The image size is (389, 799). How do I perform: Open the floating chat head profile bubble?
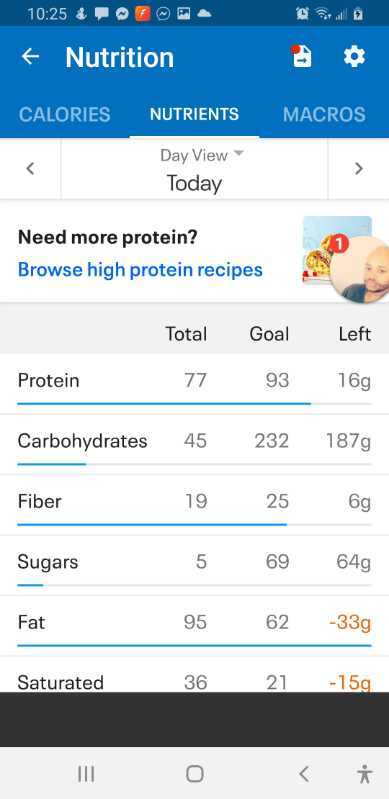(360, 270)
